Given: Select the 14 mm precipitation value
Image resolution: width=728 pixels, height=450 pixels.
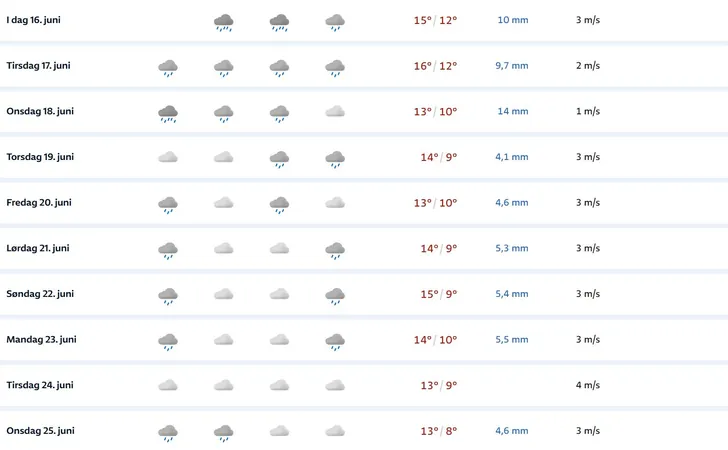Looking at the screenshot, I should [513, 111].
